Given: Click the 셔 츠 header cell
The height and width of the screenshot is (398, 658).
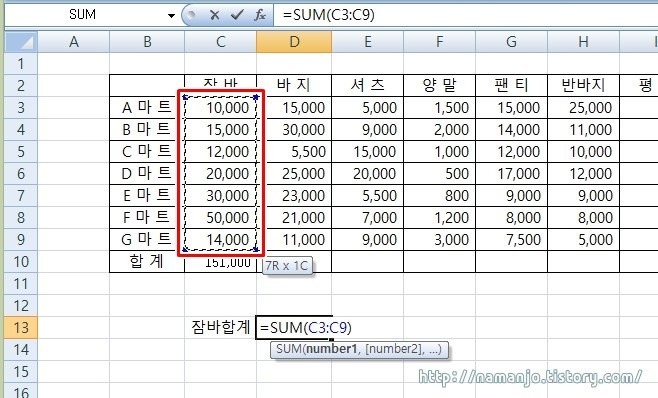Looking at the screenshot, I should [368, 86].
